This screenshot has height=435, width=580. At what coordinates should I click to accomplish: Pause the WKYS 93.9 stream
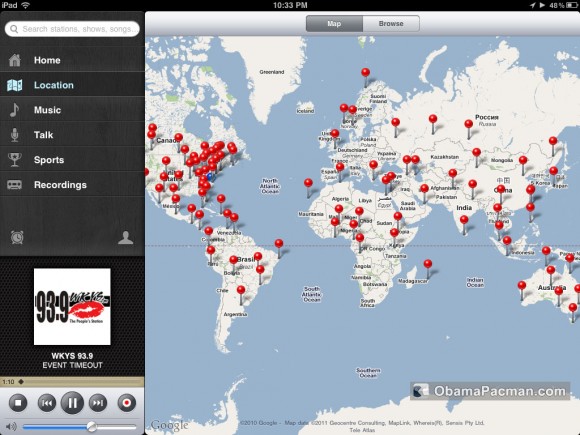(72, 403)
